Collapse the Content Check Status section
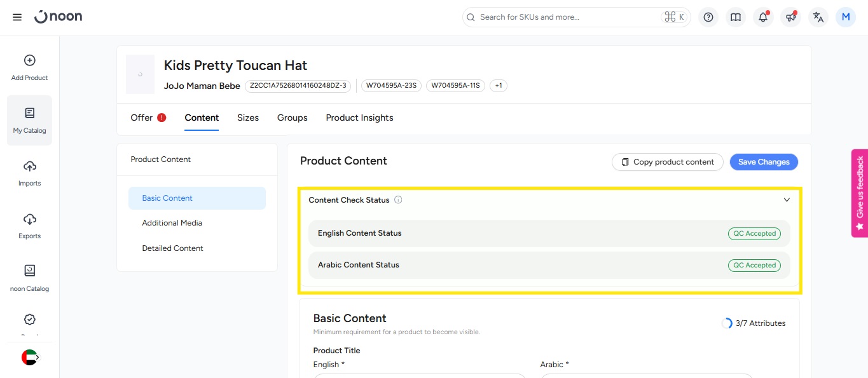Image resolution: width=868 pixels, height=378 pixels. point(787,200)
